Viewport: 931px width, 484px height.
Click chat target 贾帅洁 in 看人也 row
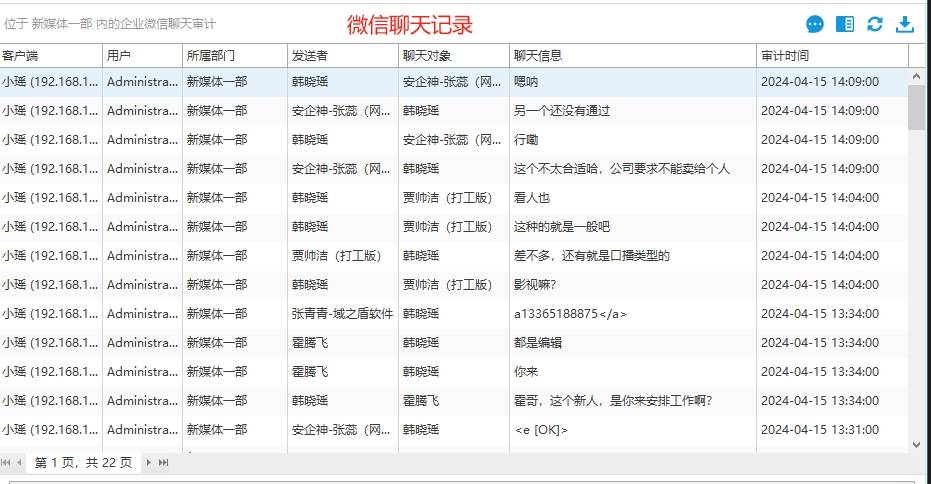[x=447, y=198]
